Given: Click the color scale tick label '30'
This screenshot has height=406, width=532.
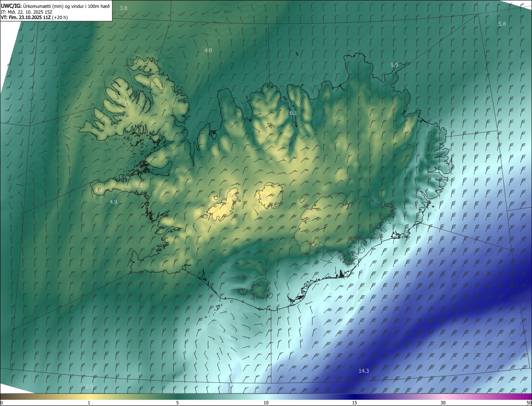Looking at the screenshot, I should pos(443,403).
